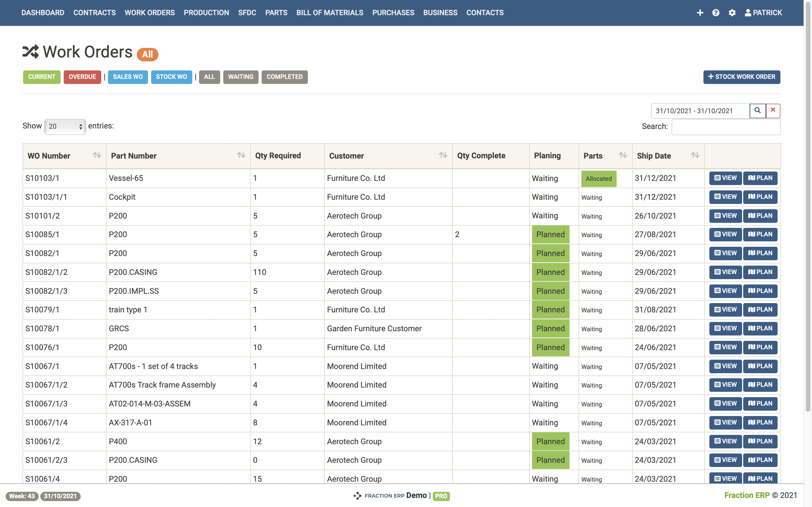Open settings gear icon in navbar
Image resolution: width=812 pixels, height=507 pixels.
[732, 13]
